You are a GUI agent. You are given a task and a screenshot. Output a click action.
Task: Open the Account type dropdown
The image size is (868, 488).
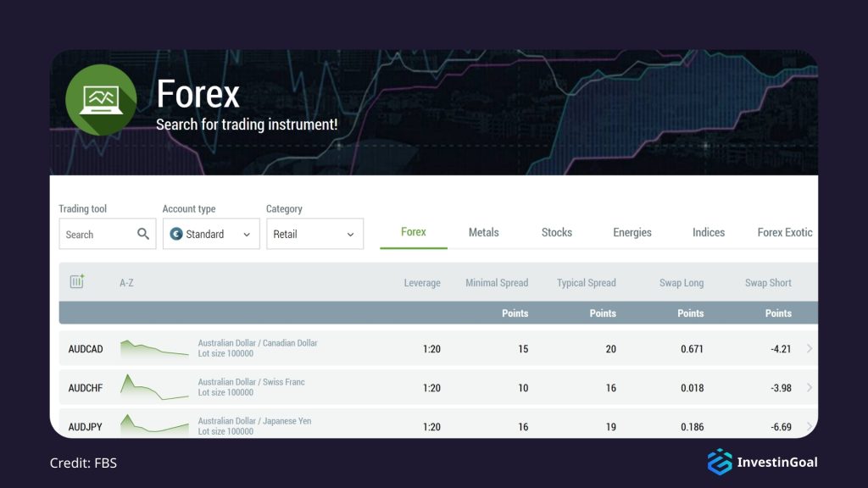coord(210,234)
